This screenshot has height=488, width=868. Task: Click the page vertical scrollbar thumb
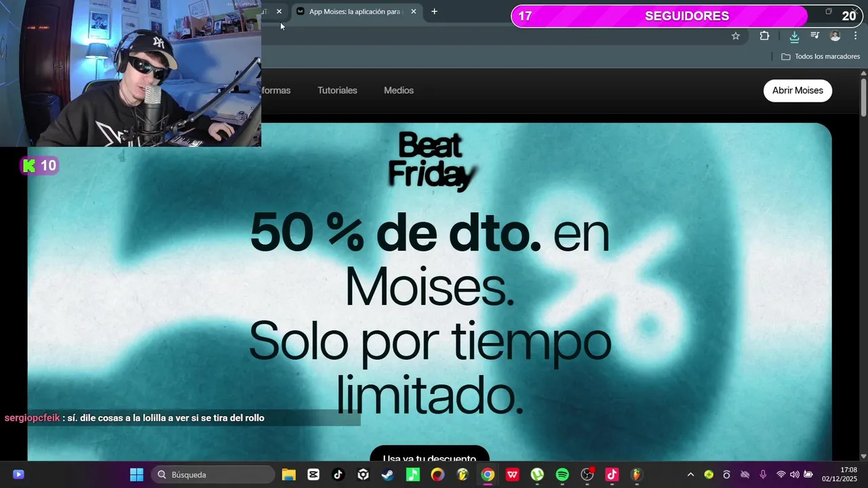coord(863,96)
